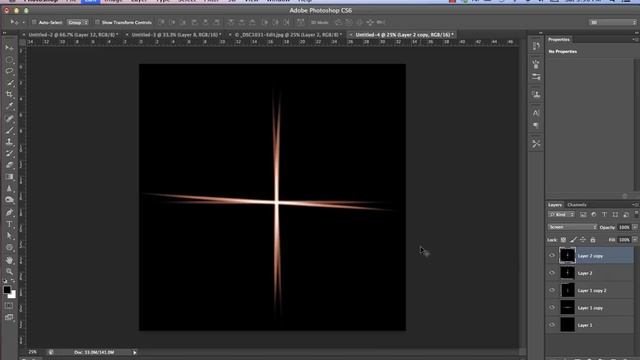Select the History Brush tool
The height and width of the screenshot is (360, 640).
pyautogui.click(x=9, y=153)
